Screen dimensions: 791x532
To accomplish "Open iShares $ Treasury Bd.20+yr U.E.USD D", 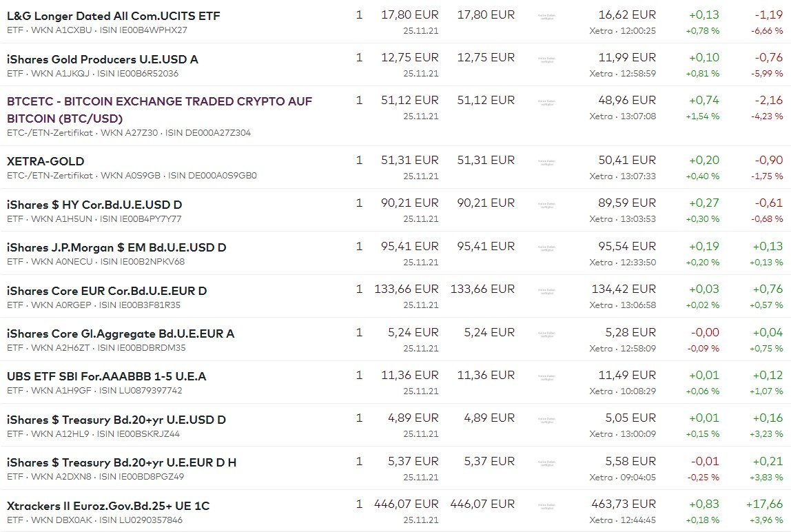I will click(x=116, y=420).
